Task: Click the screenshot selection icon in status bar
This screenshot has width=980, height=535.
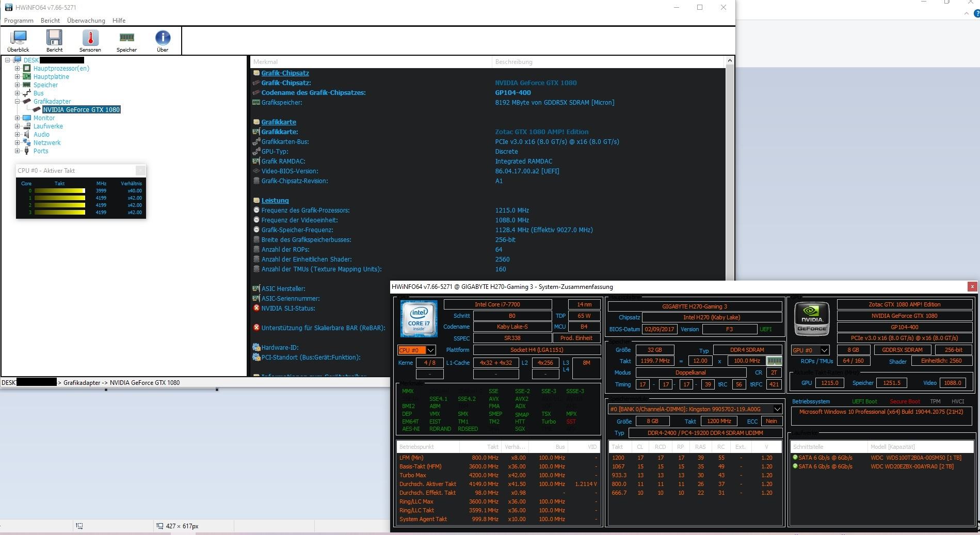Action: click(79, 526)
